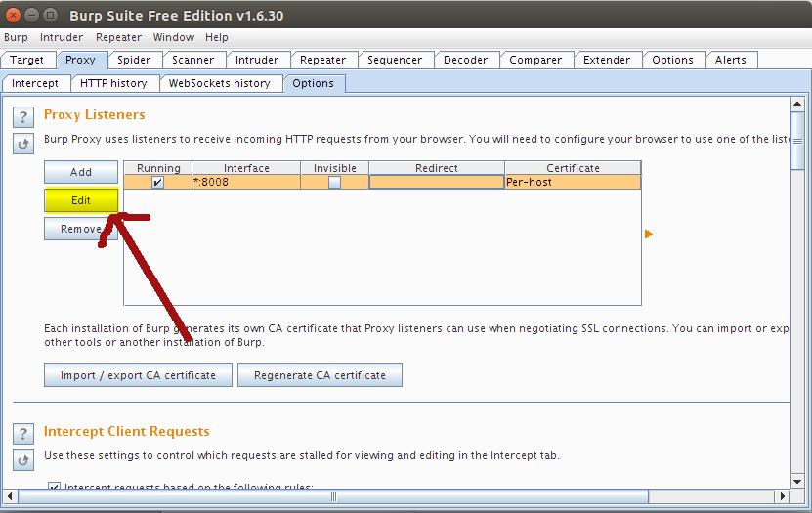Screen dimensions: 812x513
Task: Open the WebSockets history sub-tab
Action: tap(220, 83)
